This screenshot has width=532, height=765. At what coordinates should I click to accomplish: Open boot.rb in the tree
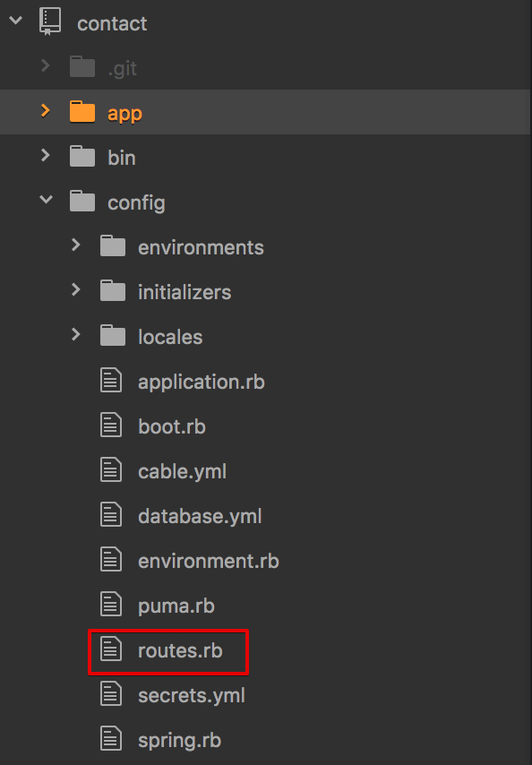[172, 427]
